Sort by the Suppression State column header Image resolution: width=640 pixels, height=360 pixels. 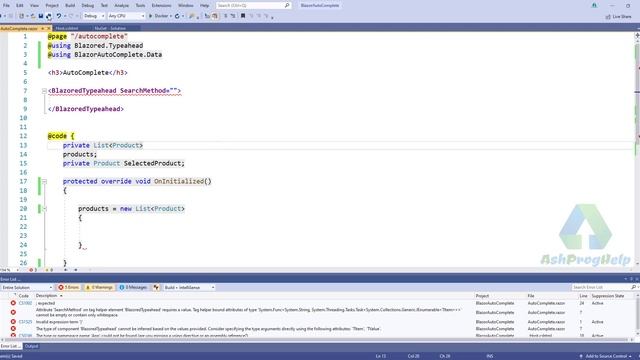click(x=608, y=296)
